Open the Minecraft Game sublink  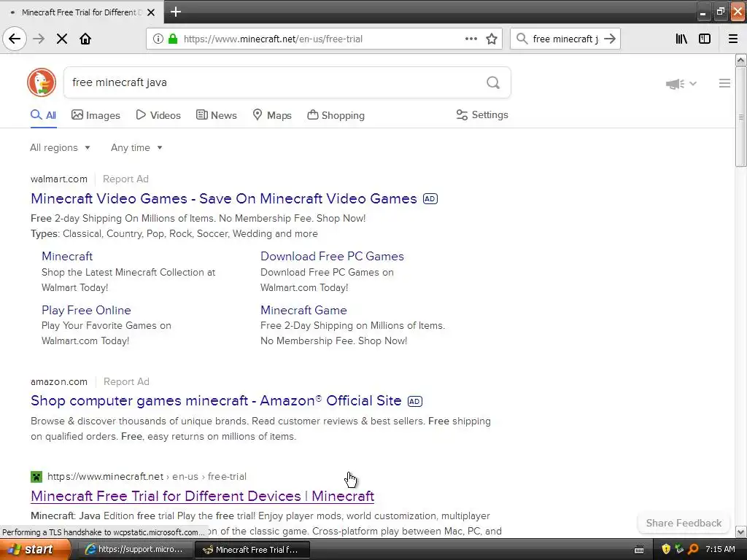click(303, 310)
